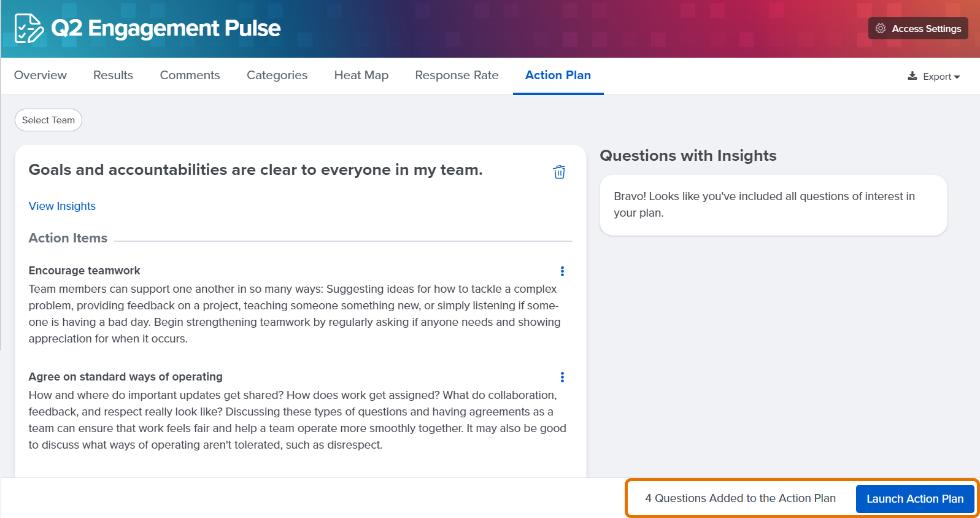Viewport: 980px width, 518px height.
Task: Switch to the Overview tab
Action: [x=41, y=75]
